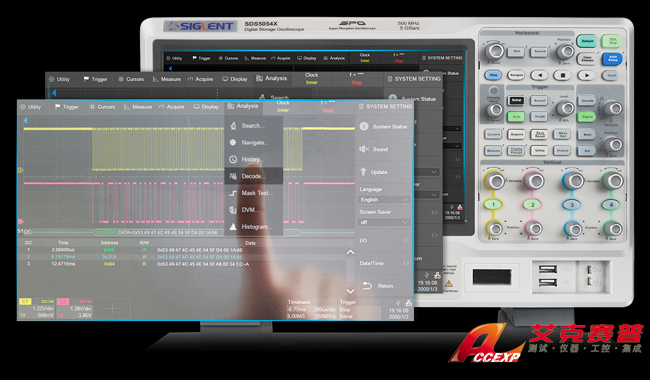Toggle the pink C2 channel label
Viewport: 650px width, 380px height.
[x=63, y=302]
